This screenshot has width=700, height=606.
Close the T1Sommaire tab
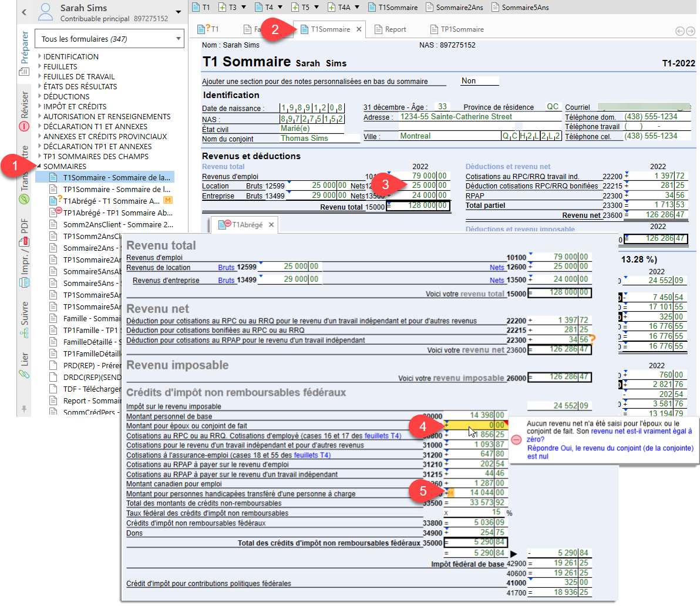tap(359, 29)
